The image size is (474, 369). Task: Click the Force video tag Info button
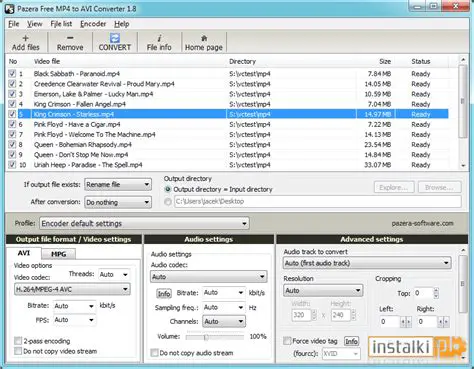click(351, 341)
